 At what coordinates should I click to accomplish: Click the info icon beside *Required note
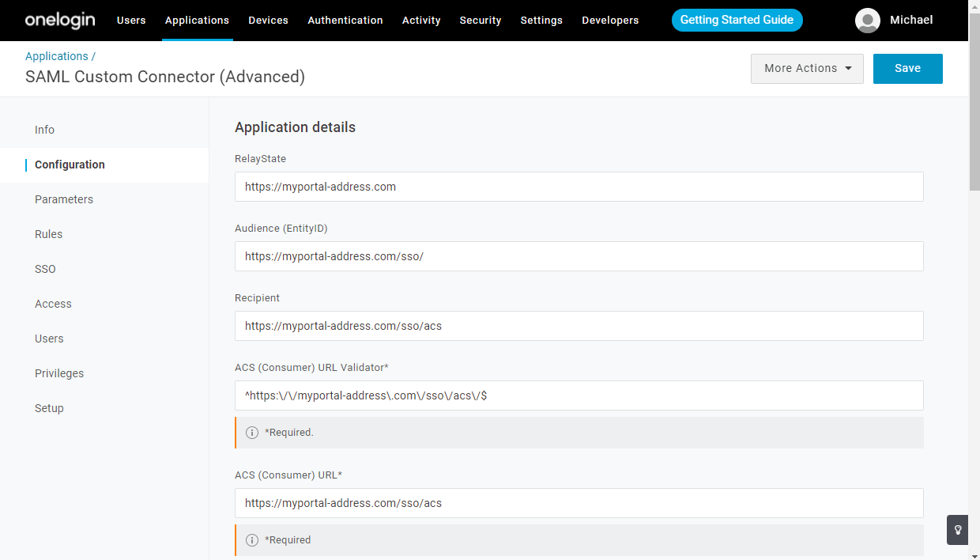pos(251,432)
